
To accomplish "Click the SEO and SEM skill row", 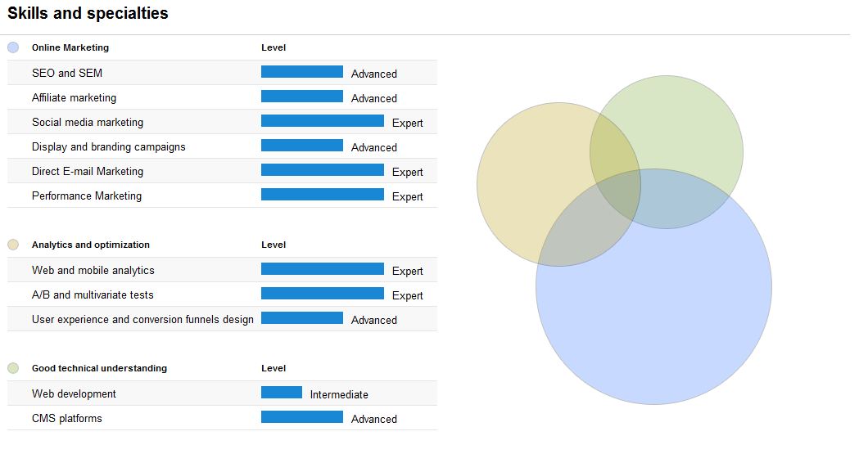I will pos(222,73).
